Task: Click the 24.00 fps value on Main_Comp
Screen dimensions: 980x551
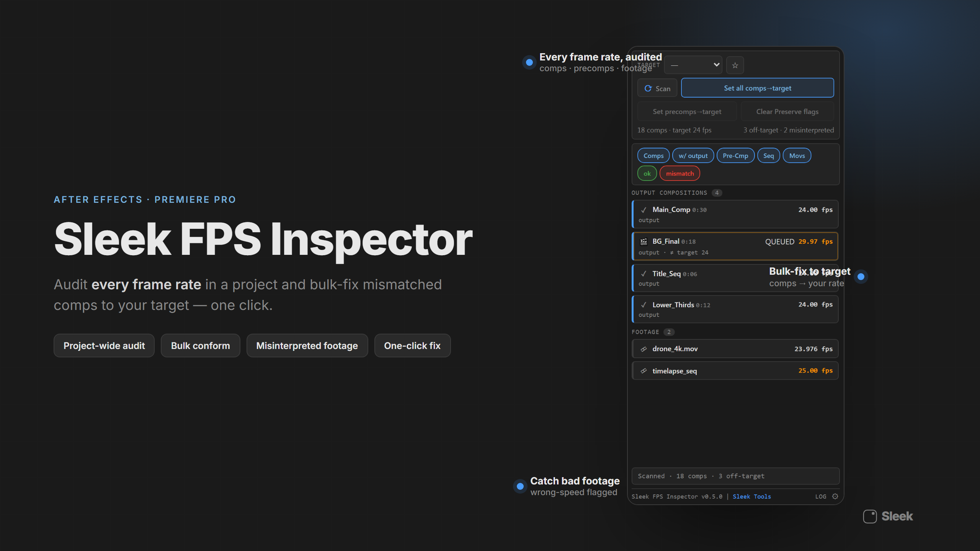Action: click(815, 210)
